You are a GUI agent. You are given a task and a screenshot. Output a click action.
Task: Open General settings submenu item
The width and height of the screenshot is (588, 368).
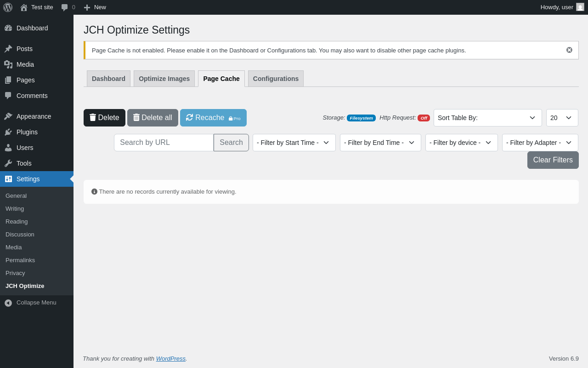(x=16, y=195)
